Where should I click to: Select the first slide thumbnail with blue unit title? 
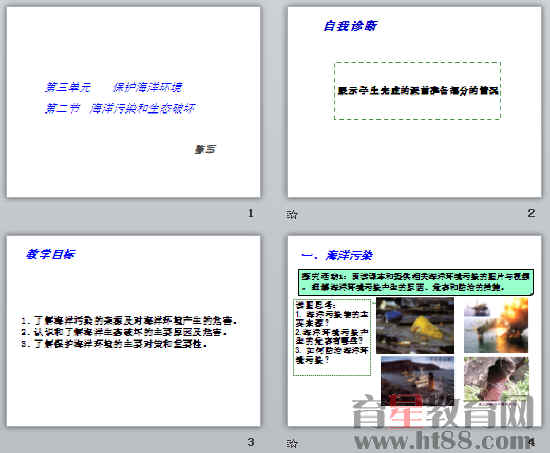pos(134,102)
